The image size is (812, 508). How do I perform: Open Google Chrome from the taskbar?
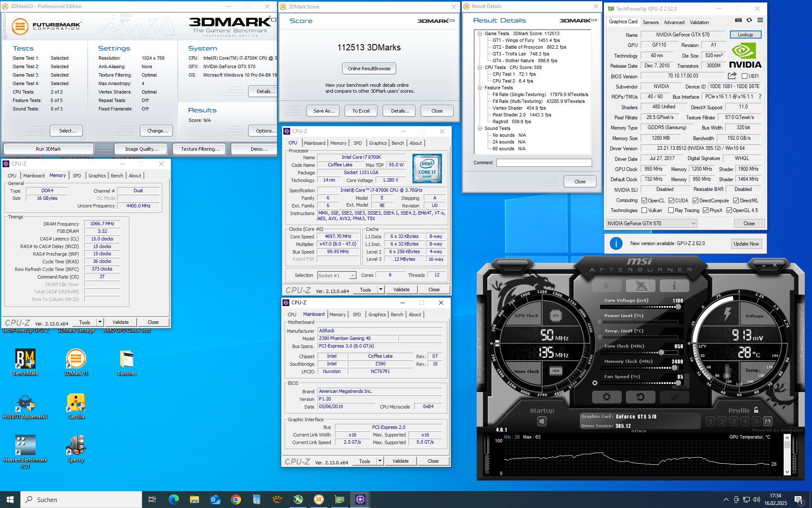pyautogui.click(x=236, y=500)
